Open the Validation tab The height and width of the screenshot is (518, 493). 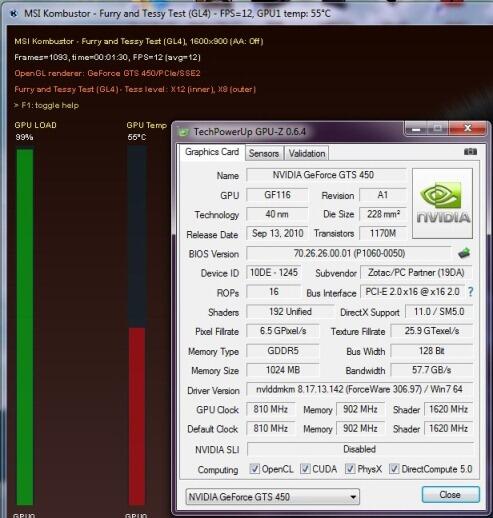point(307,154)
